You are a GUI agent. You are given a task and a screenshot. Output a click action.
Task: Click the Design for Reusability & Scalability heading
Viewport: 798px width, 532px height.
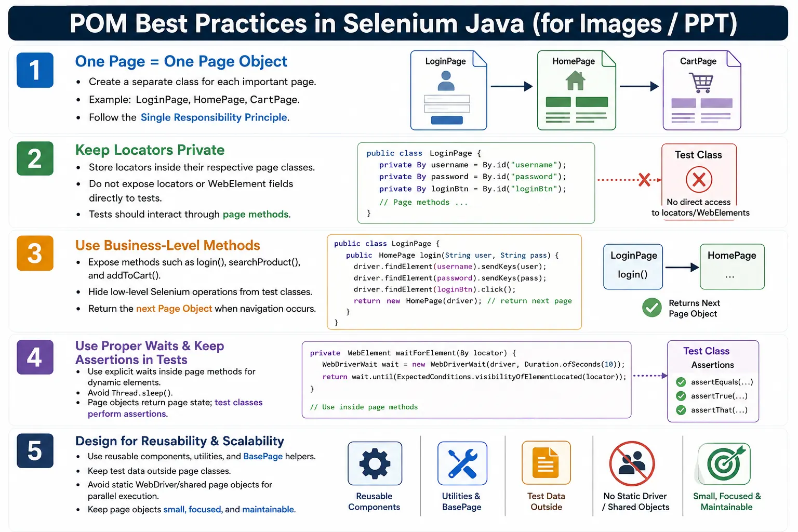pos(179,441)
